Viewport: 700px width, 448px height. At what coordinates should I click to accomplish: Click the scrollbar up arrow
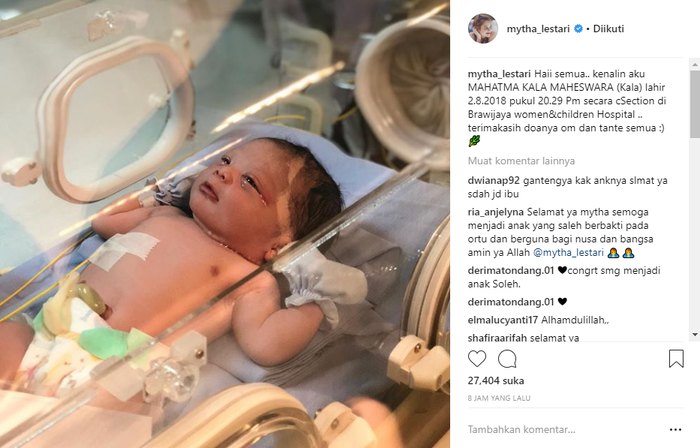(695, 65)
